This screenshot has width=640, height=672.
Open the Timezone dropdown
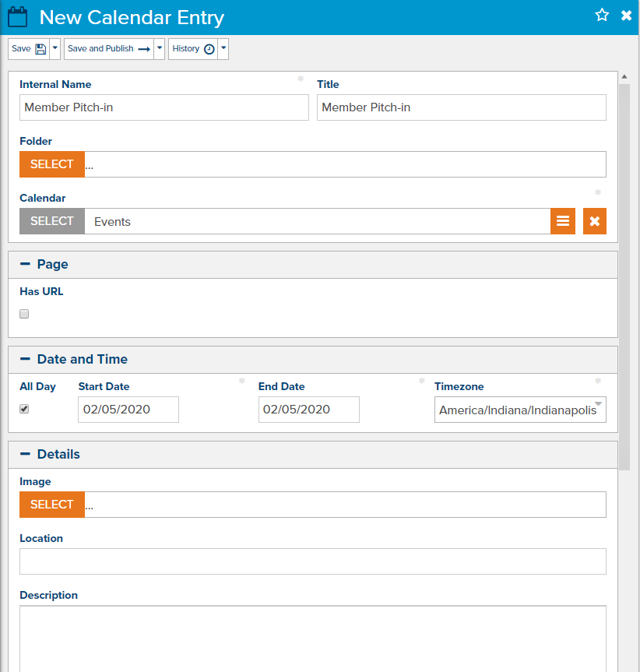point(520,410)
